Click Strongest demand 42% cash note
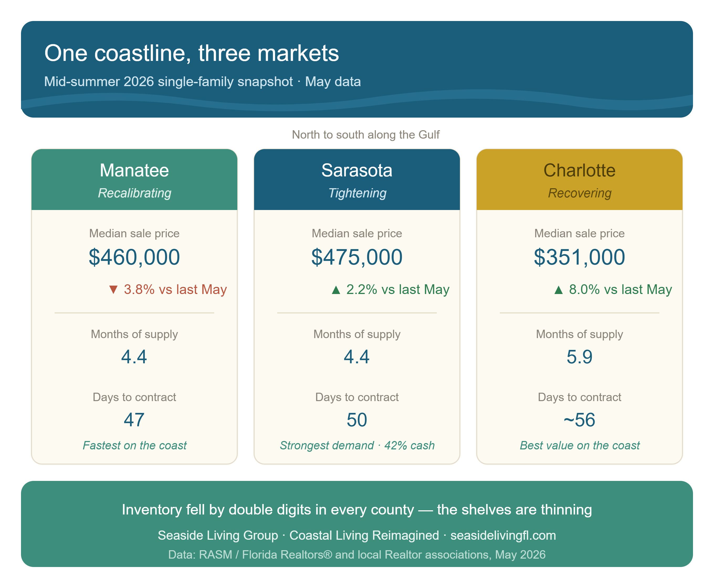714x588 pixels. (357, 445)
